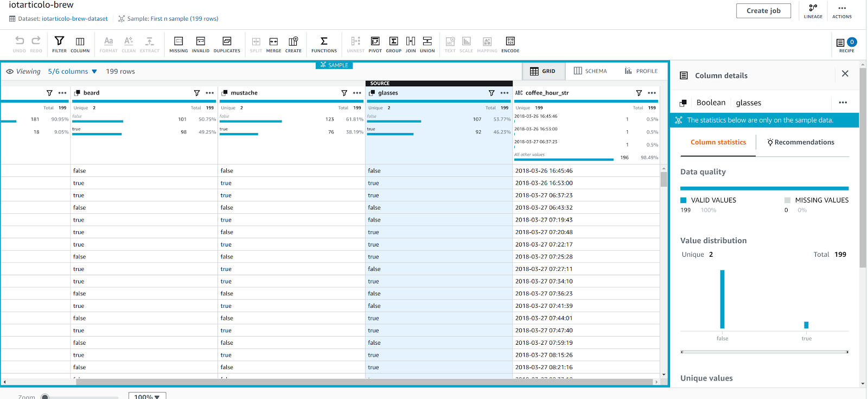Open the zoom 100% dropdown
The width and height of the screenshot is (868, 399).
(147, 396)
